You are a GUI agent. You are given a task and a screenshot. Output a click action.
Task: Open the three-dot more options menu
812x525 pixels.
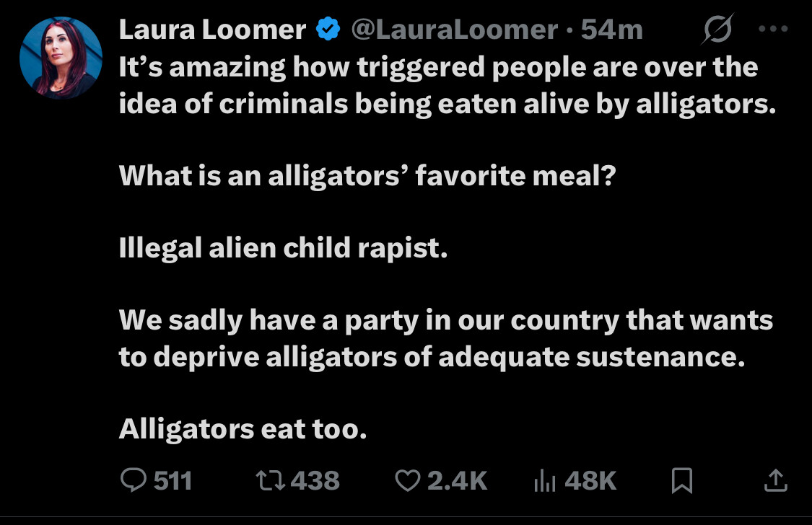coord(773,29)
